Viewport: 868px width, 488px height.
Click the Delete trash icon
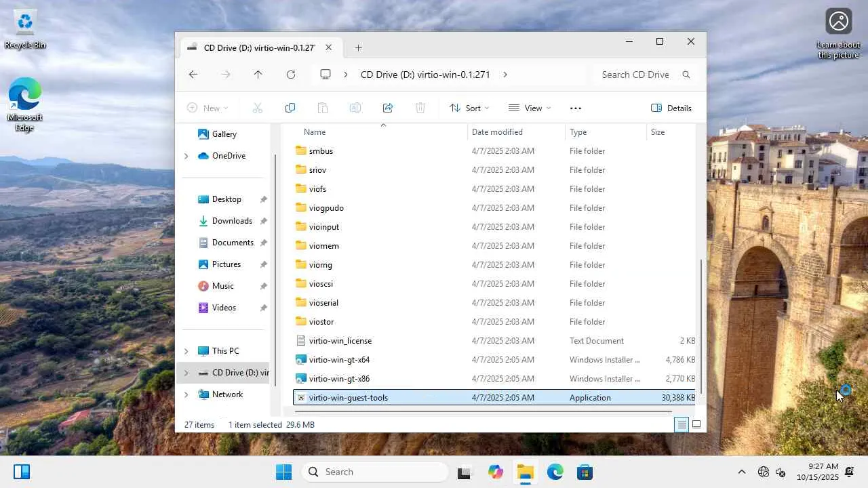420,108
